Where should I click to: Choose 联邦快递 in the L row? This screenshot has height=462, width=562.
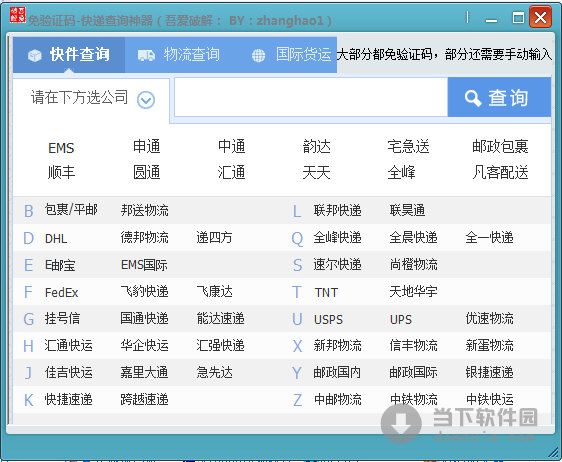point(337,210)
